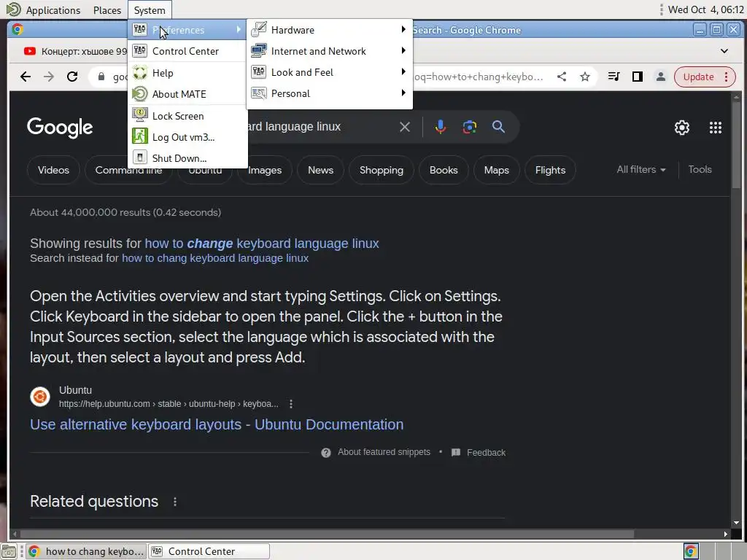The image size is (747, 560).
Task: Open Look and Feel submenu
Action: tap(329, 72)
